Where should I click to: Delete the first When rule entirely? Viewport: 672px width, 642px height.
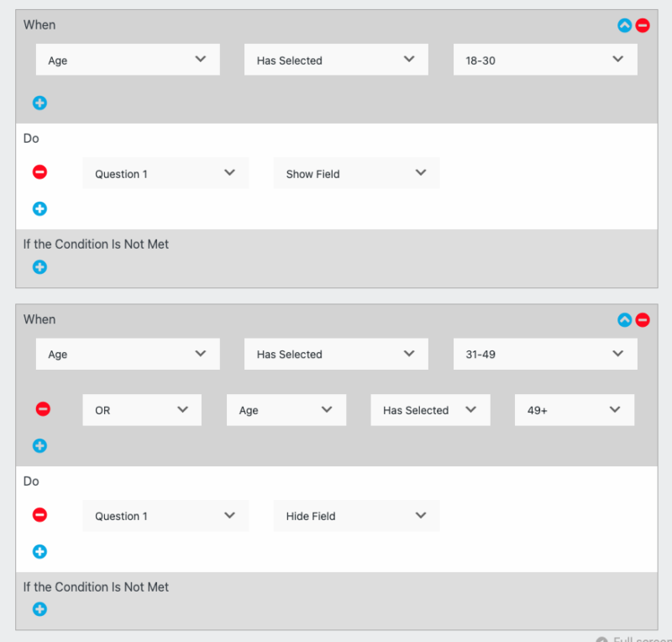(x=643, y=25)
